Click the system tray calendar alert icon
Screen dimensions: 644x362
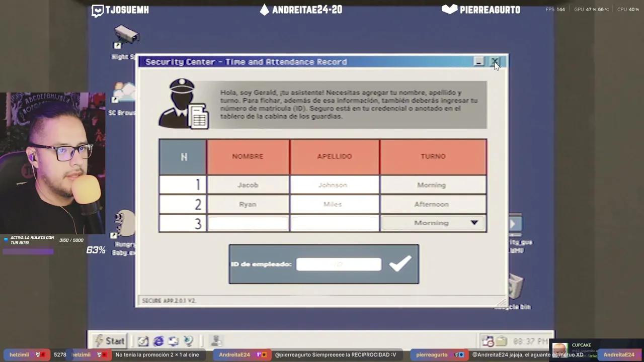488,341
